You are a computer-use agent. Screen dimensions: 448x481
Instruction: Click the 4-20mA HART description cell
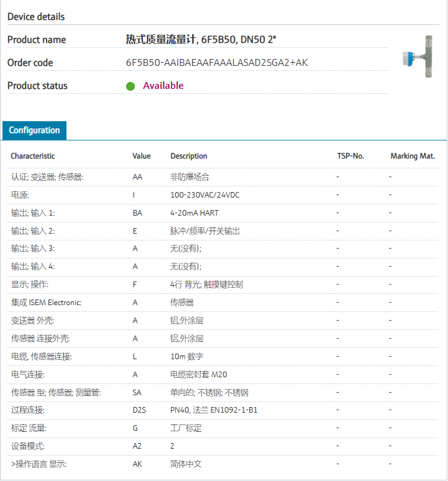194,213
